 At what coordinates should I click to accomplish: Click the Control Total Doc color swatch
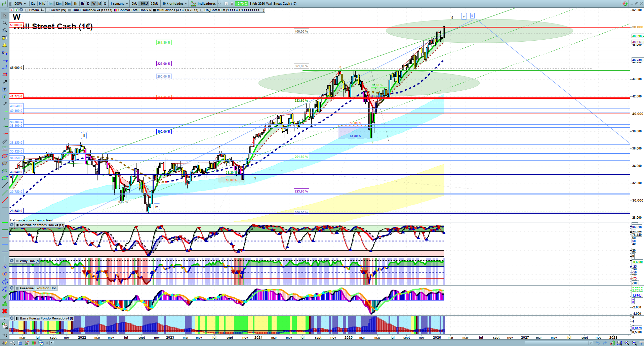pyautogui.click(x=116, y=10)
